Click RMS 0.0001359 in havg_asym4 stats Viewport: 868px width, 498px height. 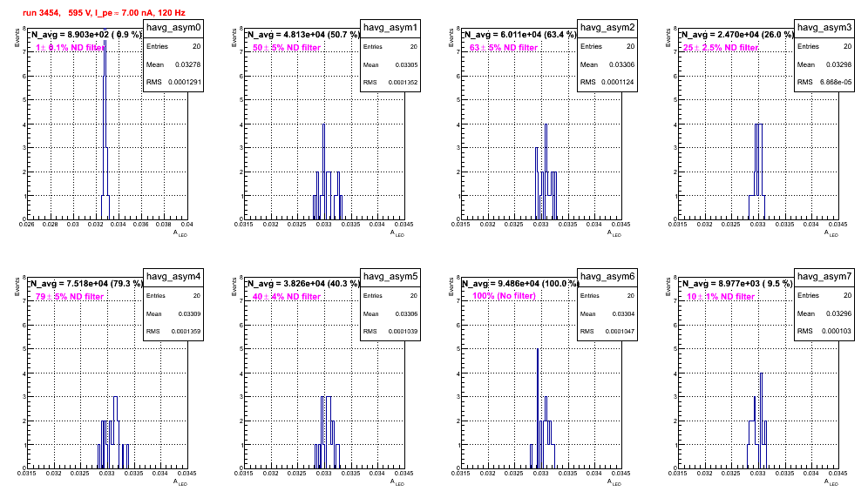click(x=173, y=332)
